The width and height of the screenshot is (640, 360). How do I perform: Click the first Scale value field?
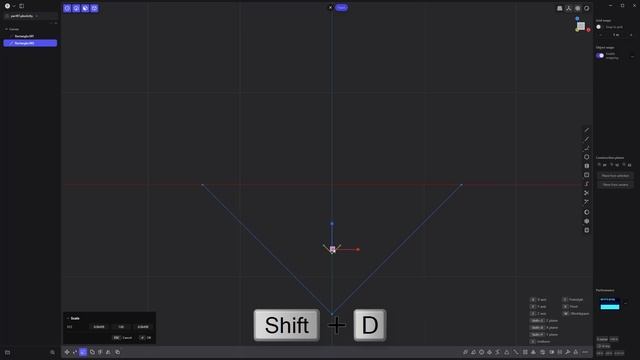point(99,327)
